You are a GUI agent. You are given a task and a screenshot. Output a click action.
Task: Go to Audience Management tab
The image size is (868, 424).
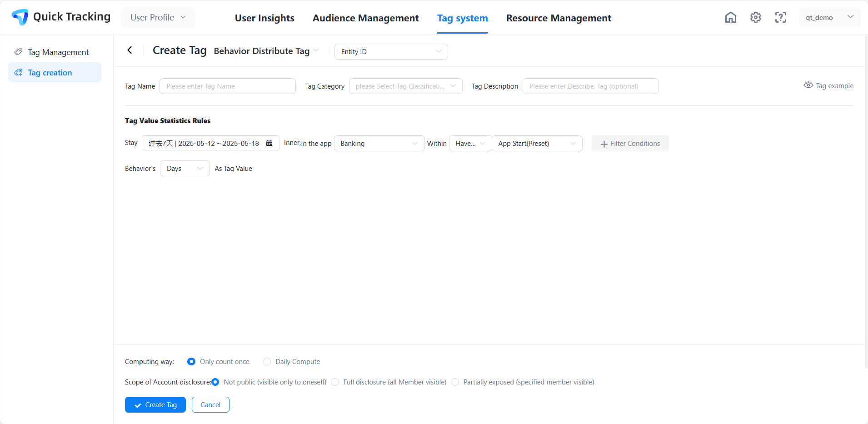[x=366, y=18]
